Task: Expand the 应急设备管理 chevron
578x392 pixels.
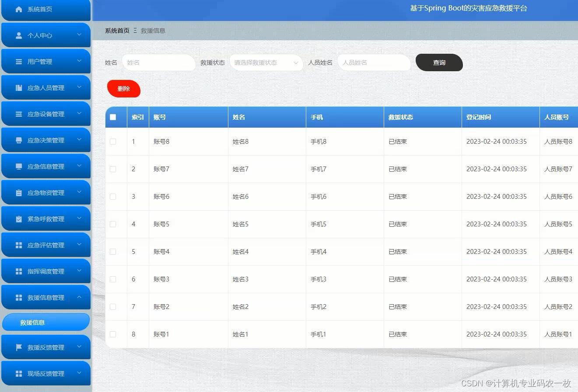Action: tap(79, 113)
